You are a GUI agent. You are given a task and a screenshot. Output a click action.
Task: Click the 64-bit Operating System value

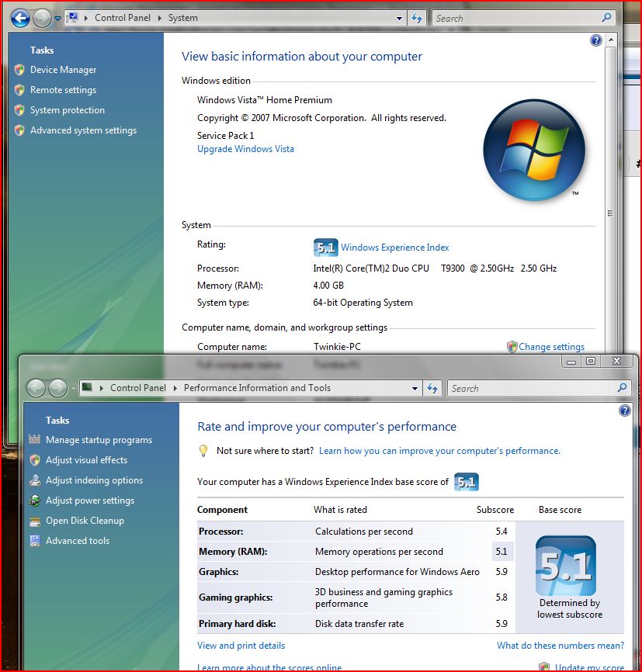(363, 303)
